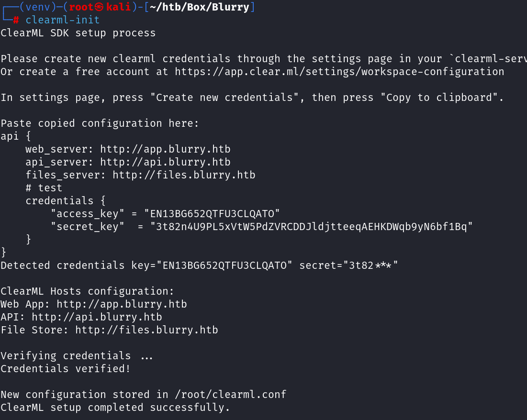Click the '# test' comment line

point(44,188)
